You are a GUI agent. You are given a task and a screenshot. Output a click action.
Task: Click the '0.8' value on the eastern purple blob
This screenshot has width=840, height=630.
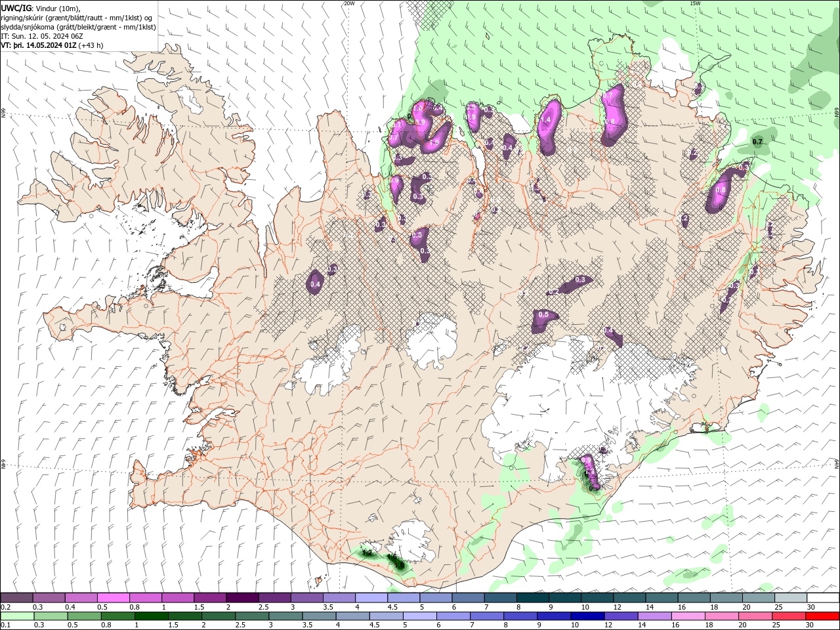[x=721, y=190]
